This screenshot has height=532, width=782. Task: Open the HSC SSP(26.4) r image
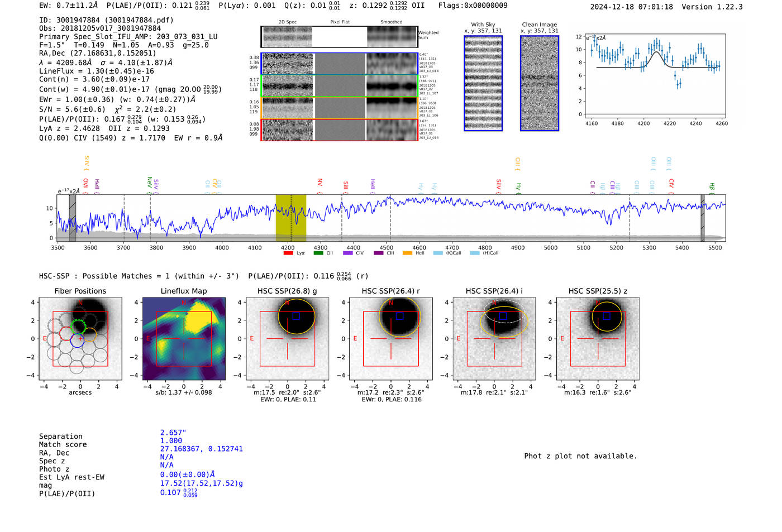pyautogui.click(x=391, y=339)
